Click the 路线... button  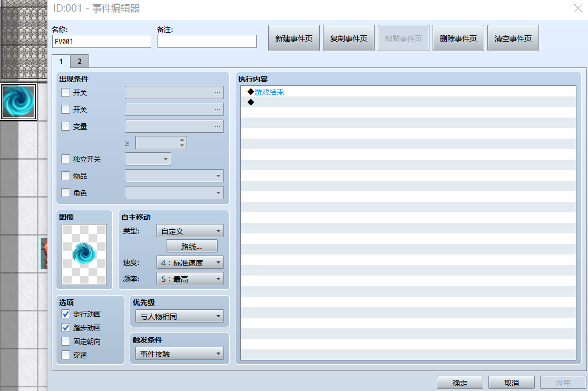pyautogui.click(x=192, y=246)
